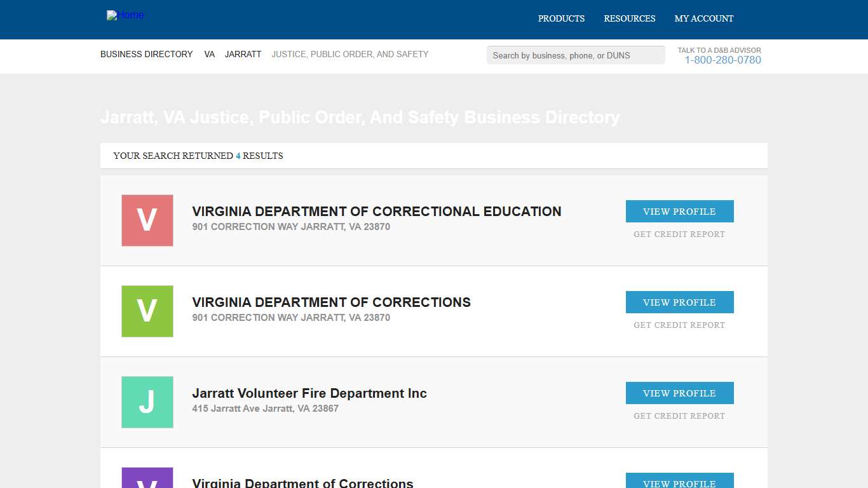
Task: Click the Virginia Department of Correctional Education avatar
Action: 147,220
